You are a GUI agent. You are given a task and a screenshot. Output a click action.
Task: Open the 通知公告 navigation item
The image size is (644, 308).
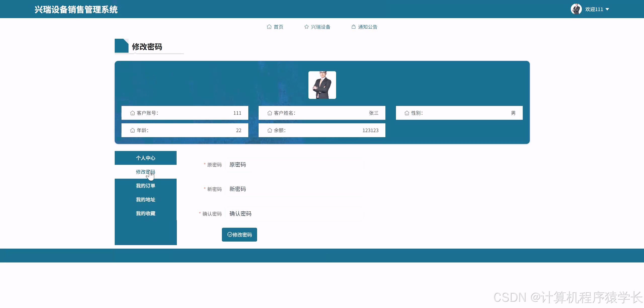click(x=364, y=27)
